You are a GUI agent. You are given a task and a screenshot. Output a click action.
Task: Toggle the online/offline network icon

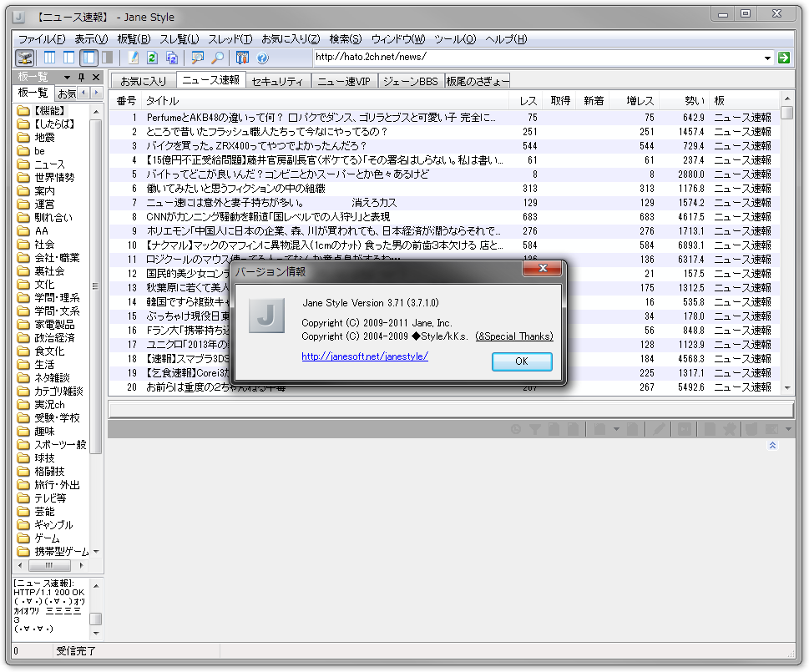[24, 58]
